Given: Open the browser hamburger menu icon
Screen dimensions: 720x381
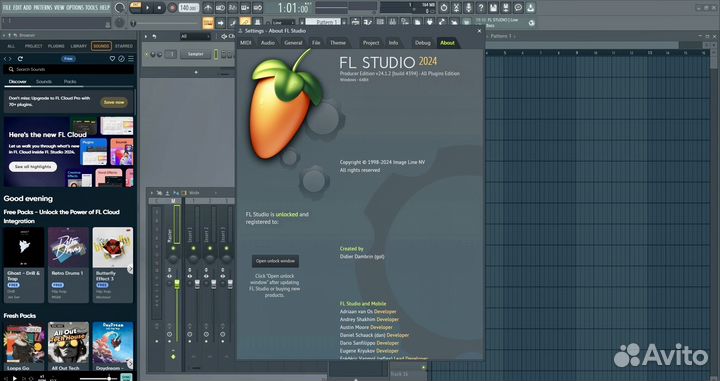Looking at the screenshot, I should (131, 59).
